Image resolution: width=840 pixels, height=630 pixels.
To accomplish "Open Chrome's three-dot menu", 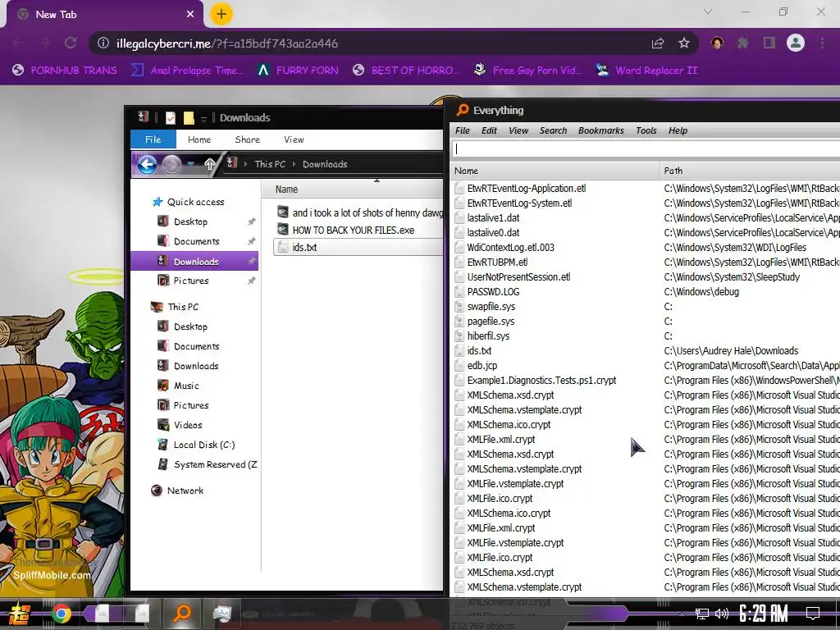I will coord(822,43).
